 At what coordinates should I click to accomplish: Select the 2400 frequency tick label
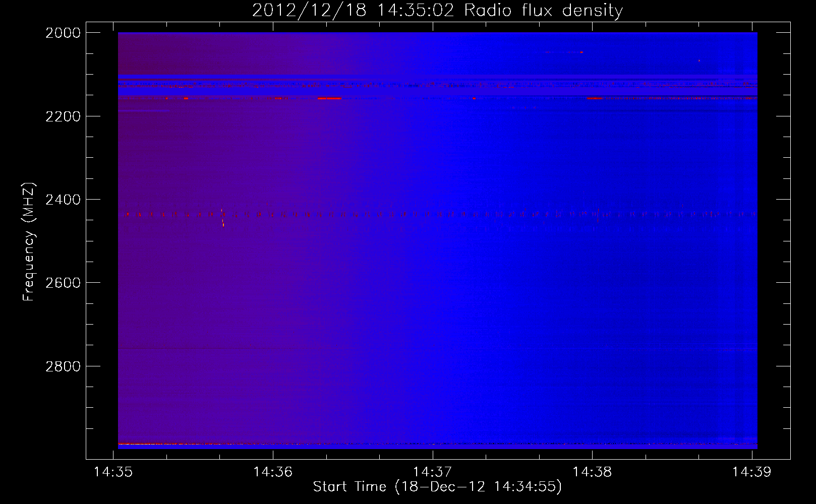pos(63,200)
